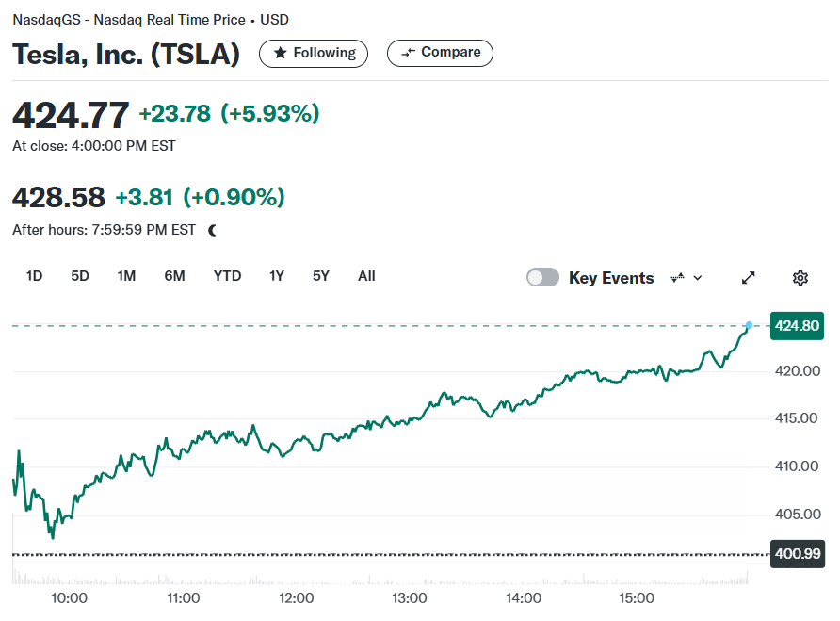Click the 405.00 price axis label
This screenshot has width=840, height=621.
[x=798, y=515]
